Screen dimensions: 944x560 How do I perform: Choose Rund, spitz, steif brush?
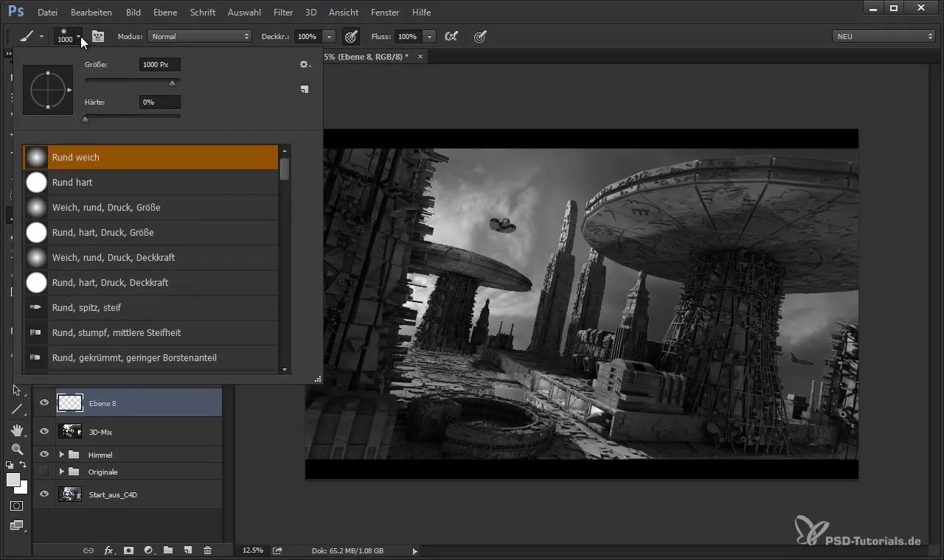(x=151, y=307)
